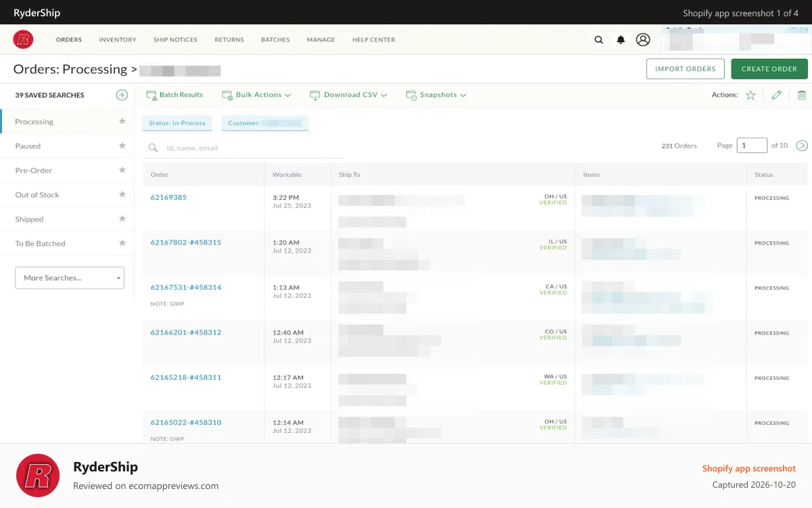This screenshot has height=508, width=812.
Task: Click the page number input field
Action: coord(752,146)
